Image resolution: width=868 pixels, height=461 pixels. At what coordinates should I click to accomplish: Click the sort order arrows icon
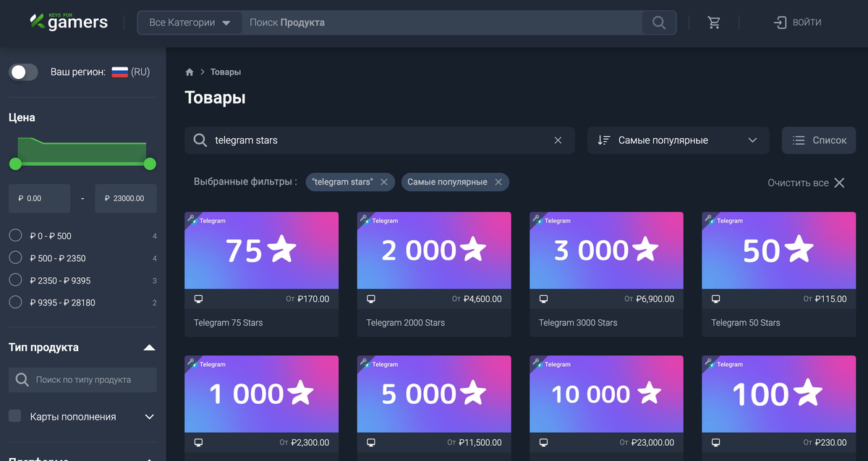coord(604,140)
